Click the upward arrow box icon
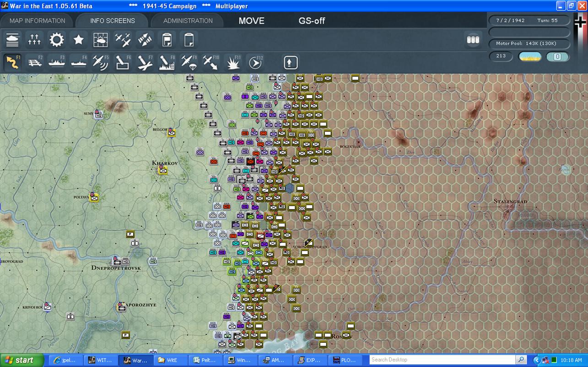 291,62
